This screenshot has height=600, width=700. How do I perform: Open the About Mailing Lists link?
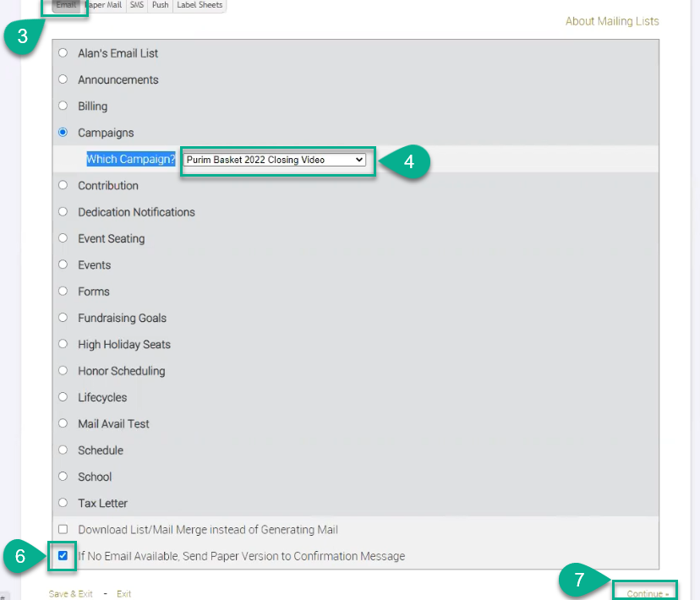click(612, 21)
